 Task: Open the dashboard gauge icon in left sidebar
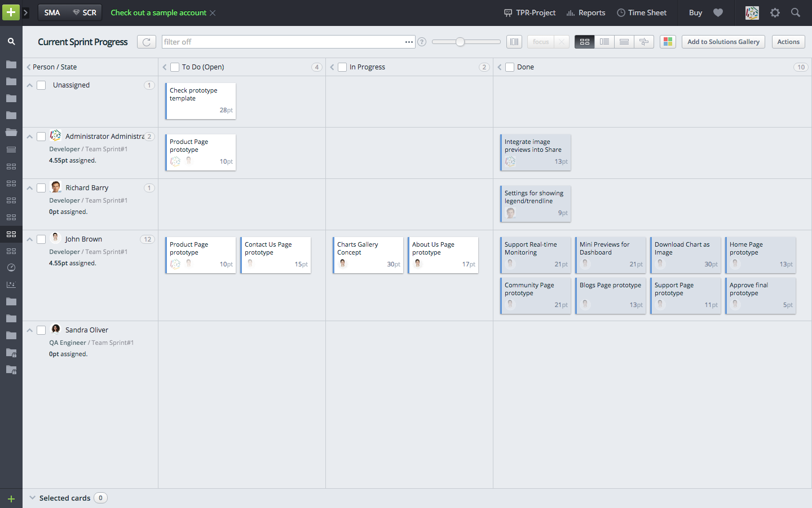(x=11, y=268)
